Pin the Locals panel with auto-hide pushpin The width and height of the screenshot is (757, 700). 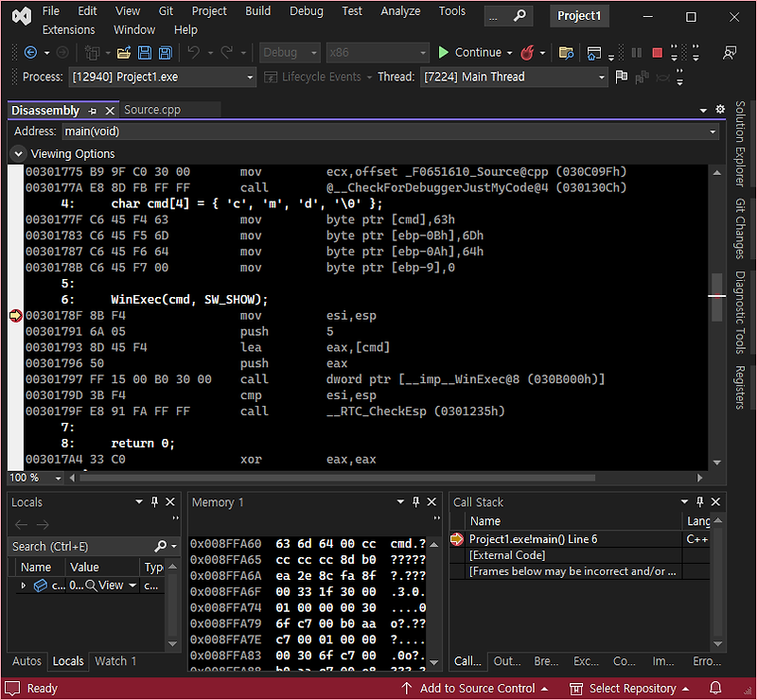tap(154, 502)
